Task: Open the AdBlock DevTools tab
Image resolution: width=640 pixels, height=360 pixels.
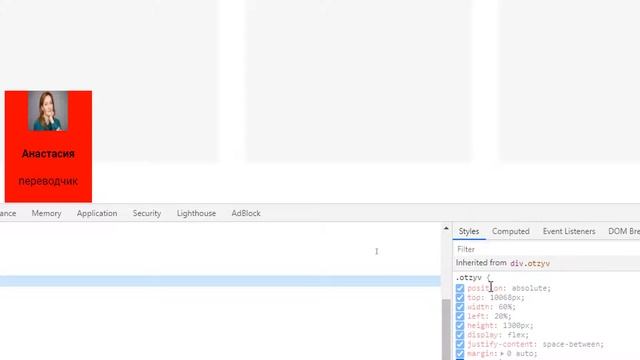Action: coord(246,213)
